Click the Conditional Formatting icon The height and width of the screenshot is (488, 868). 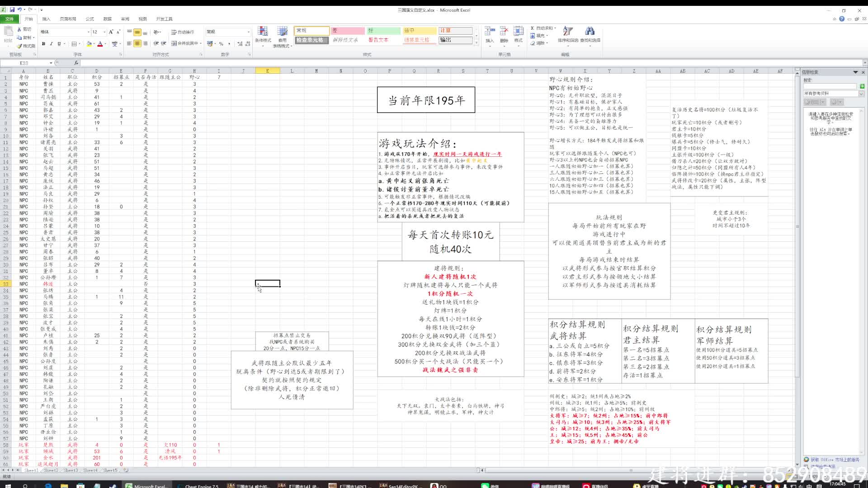pos(263,32)
